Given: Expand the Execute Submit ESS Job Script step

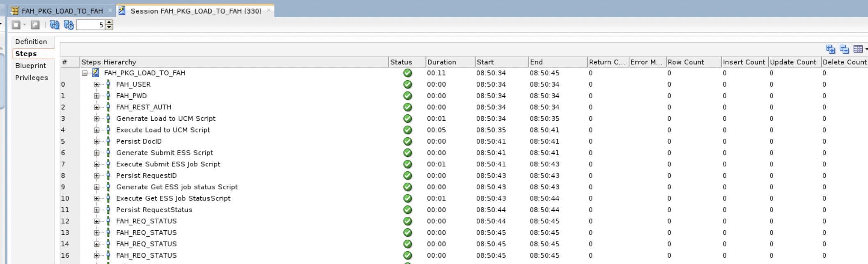Looking at the screenshot, I should (96, 164).
